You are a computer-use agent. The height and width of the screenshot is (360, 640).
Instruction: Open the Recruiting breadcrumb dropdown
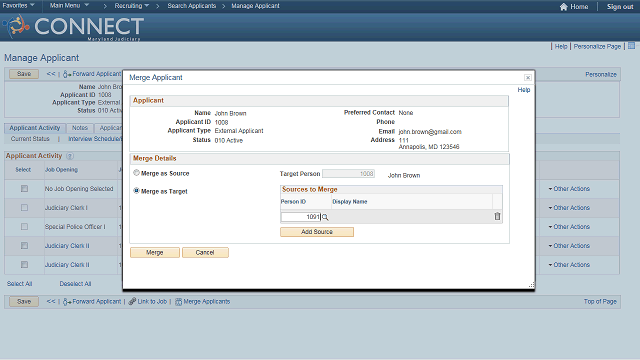click(x=131, y=6)
